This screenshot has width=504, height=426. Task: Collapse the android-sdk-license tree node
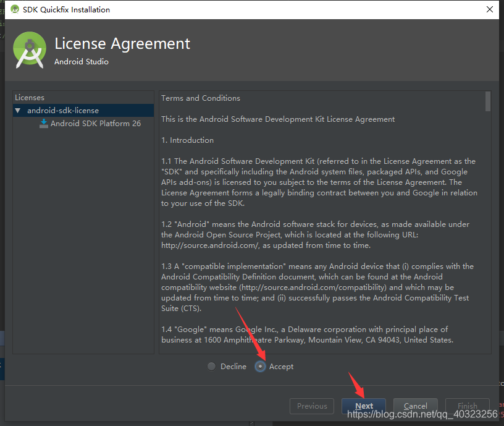(18, 111)
